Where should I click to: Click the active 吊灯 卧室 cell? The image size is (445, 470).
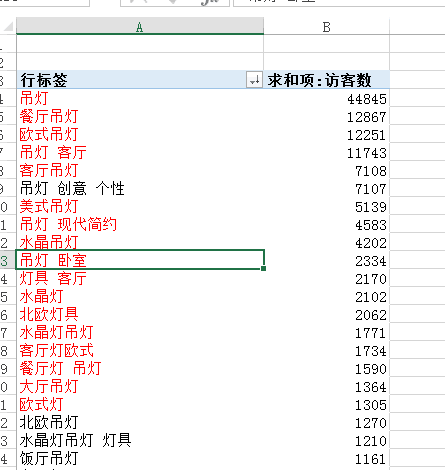140,260
